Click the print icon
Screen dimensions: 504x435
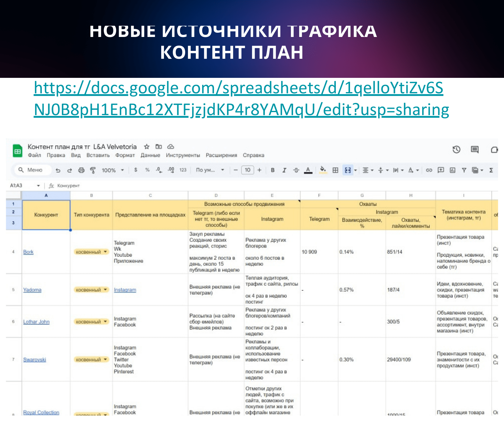(x=81, y=170)
